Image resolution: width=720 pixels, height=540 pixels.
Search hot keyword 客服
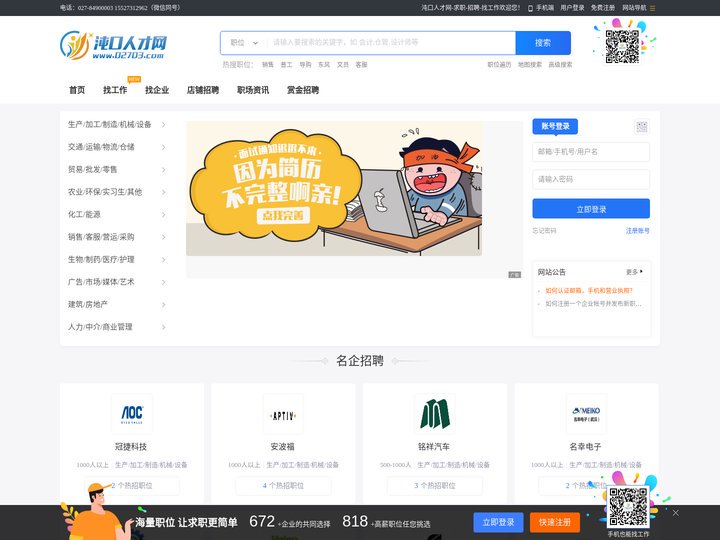click(361, 65)
